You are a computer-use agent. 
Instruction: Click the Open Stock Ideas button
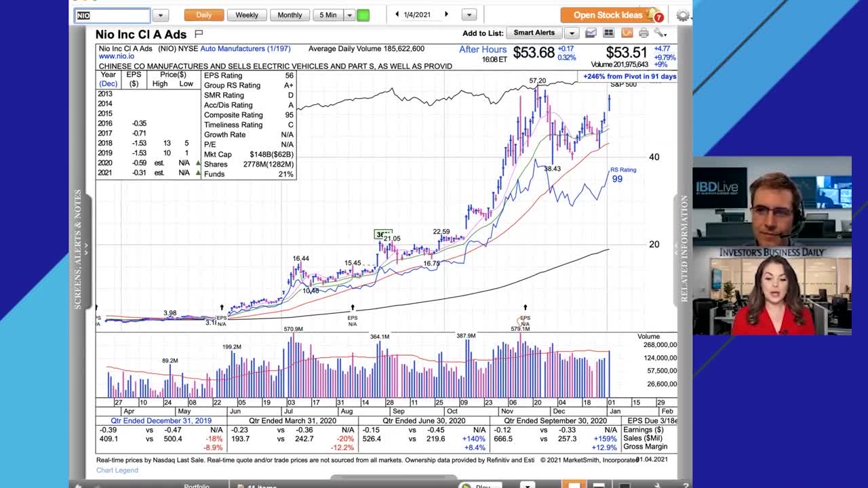tap(608, 15)
